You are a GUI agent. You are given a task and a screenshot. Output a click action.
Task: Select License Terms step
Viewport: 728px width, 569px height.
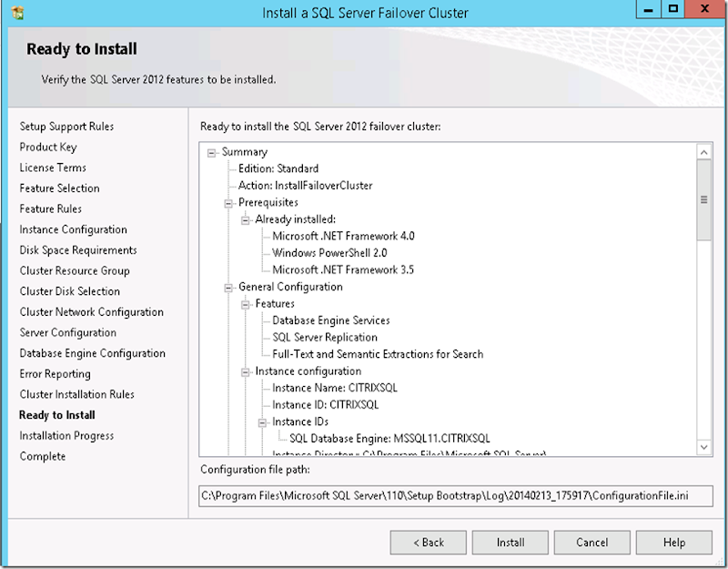[x=53, y=168]
